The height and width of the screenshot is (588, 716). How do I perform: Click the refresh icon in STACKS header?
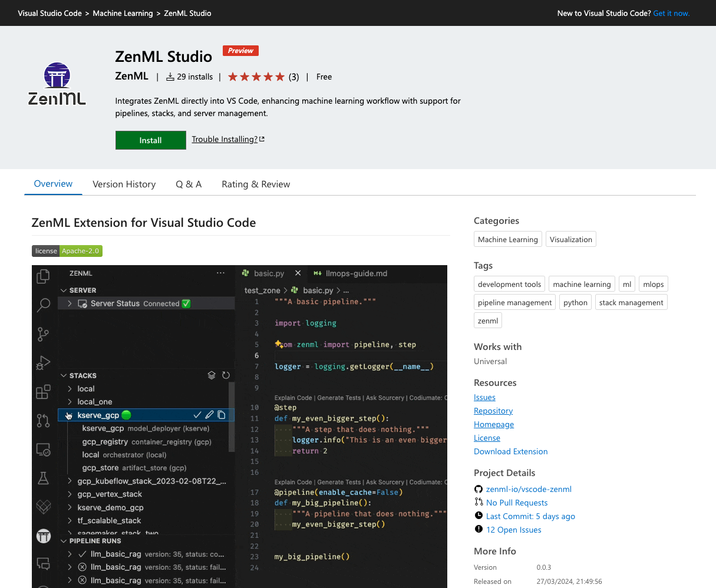[x=226, y=375]
